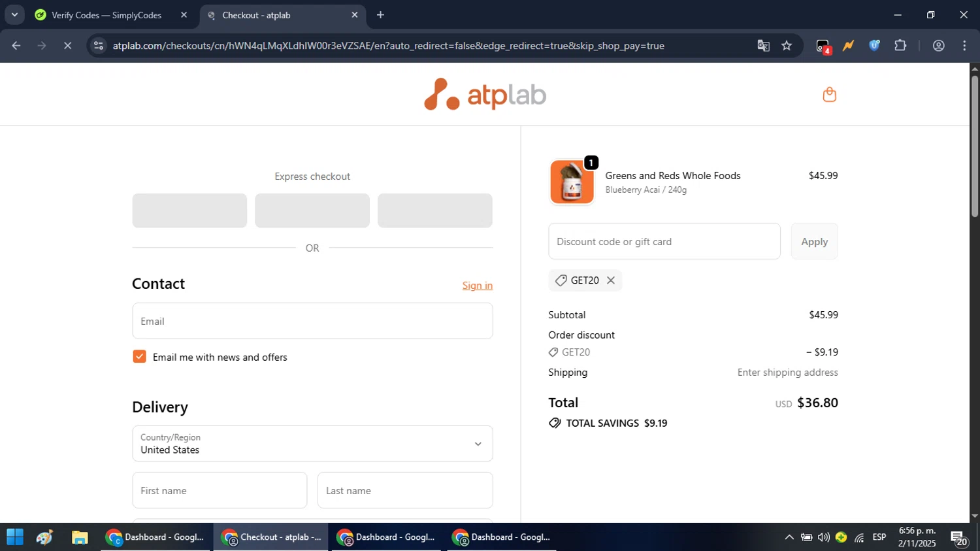The image size is (980, 551).
Task: Expand the Country/Region dropdown
Action: (312, 444)
